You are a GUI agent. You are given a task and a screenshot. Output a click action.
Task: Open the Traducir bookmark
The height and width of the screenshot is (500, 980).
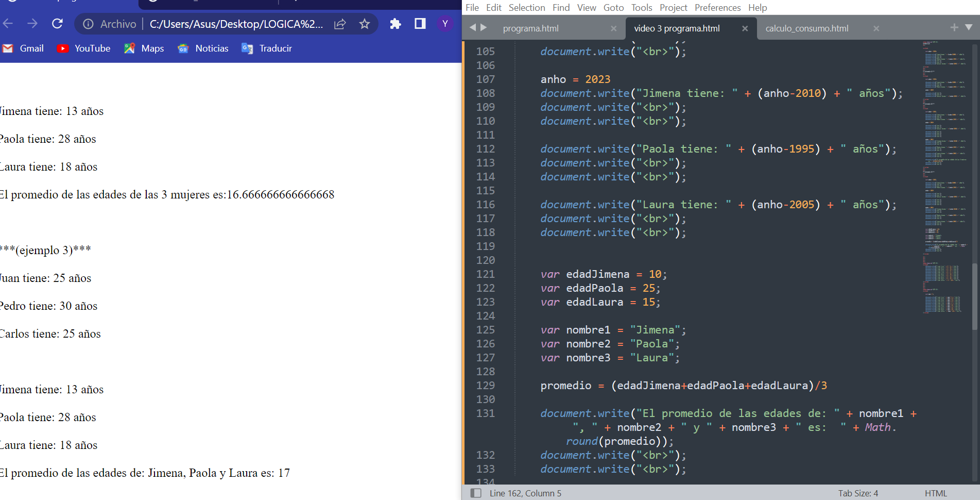click(267, 48)
